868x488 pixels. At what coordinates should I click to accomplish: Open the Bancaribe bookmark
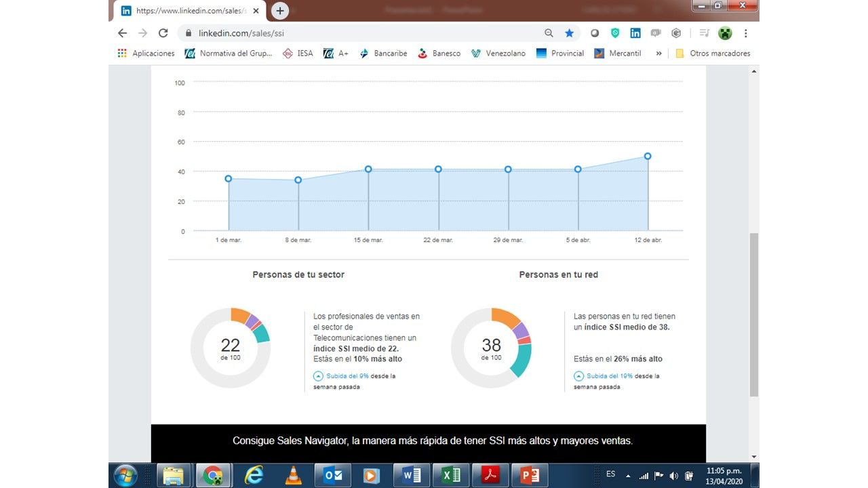coord(383,54)
